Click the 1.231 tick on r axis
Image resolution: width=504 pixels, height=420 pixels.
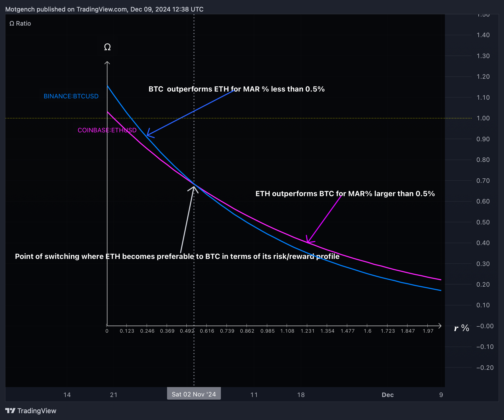[x=308, y=331]
